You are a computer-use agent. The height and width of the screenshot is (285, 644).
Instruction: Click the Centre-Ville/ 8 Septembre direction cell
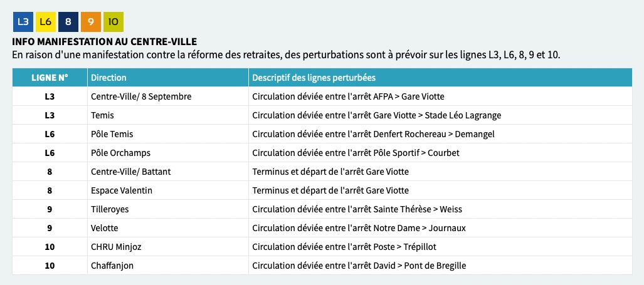(x=168, y=96)
